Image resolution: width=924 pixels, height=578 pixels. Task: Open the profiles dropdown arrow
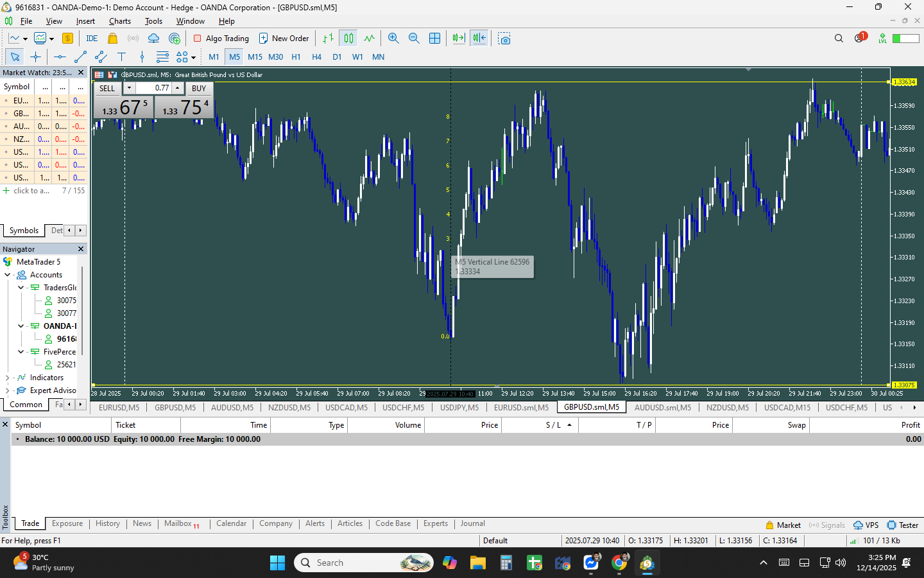[x=51, y=39]
